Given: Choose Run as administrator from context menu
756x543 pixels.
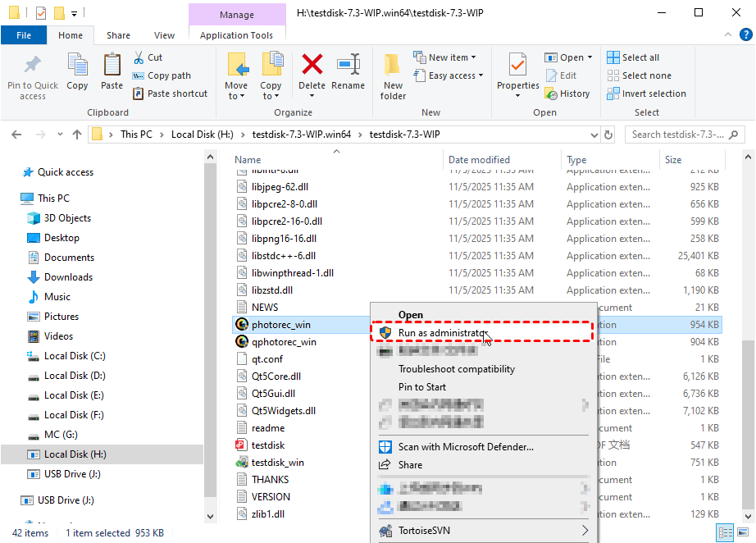Looking at the screenshot, I should click(x=441, y=332).
